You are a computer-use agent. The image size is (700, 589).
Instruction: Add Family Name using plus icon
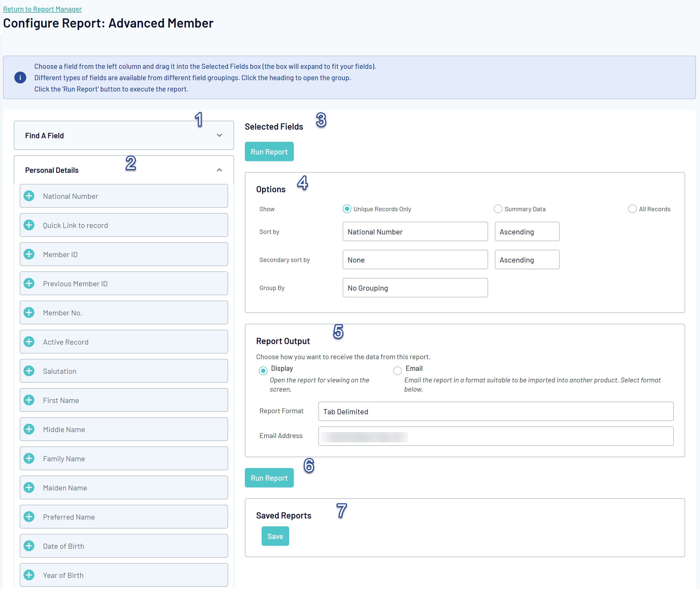pos(29,458)
